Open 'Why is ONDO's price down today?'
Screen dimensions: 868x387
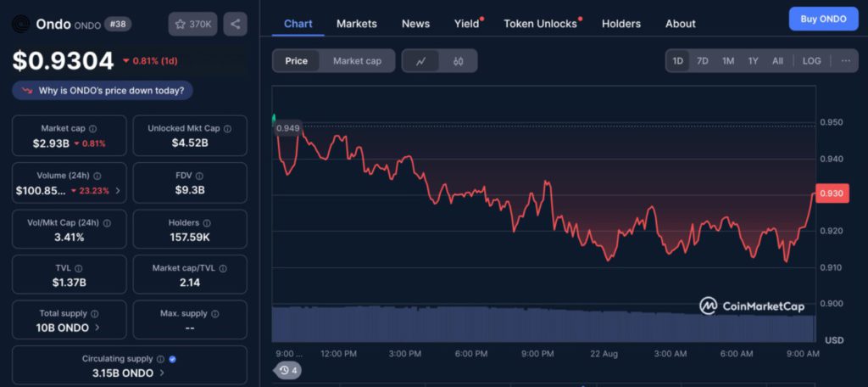(x=103, y=90)
